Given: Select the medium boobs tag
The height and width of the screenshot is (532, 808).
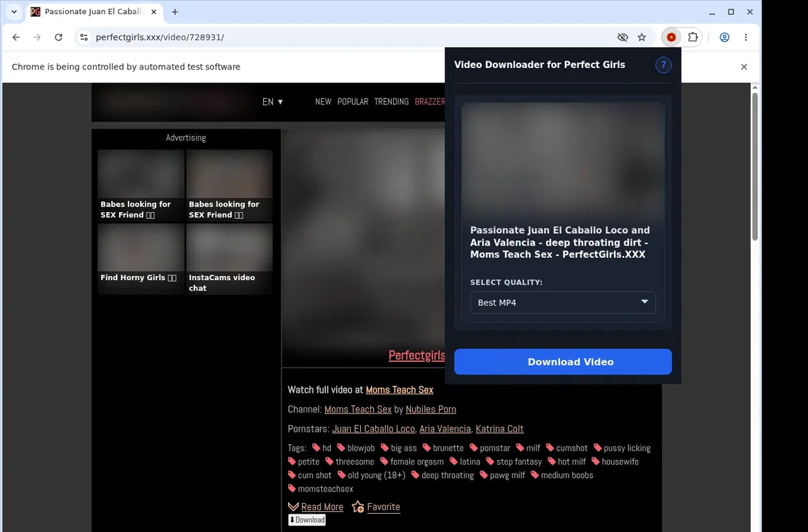Looking at the screenshot, I should pos(562,475).
